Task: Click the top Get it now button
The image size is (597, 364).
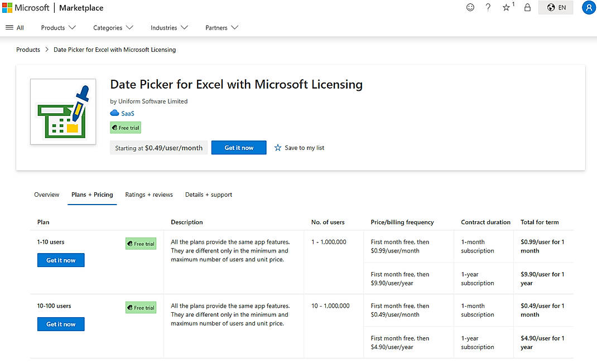Action: [x=239, y=148]
